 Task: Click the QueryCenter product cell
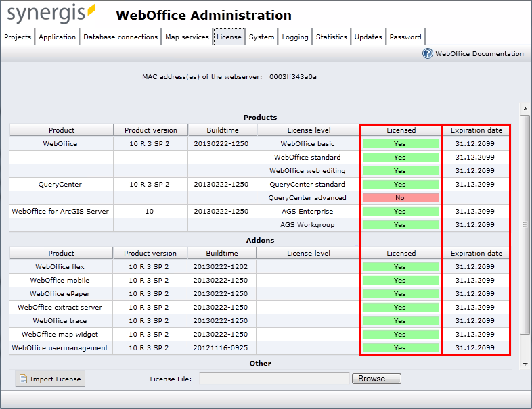tap(60, 185)
